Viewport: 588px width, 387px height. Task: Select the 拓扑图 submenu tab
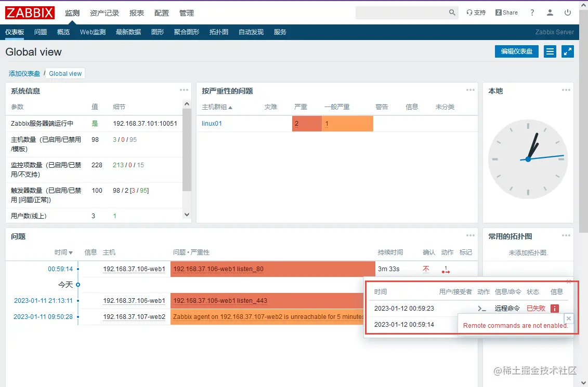point(219,32)
